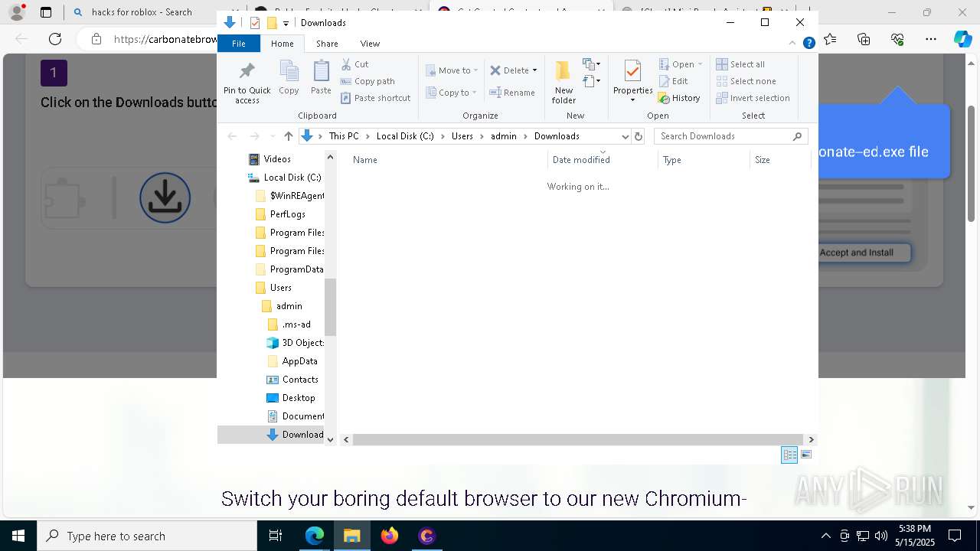Image resolution: width=980 pixels, height=551 pixels.
Task: Click the Refresh button in address bar
Action: click(x=639, y=136)
